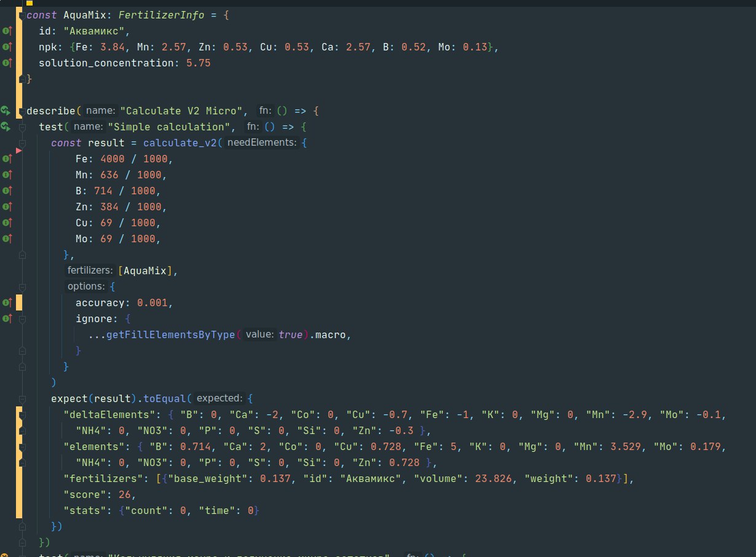
Task: Click the gutter icon on the ignore: { line
Action: pyautogui.click(x=7, y=318)
